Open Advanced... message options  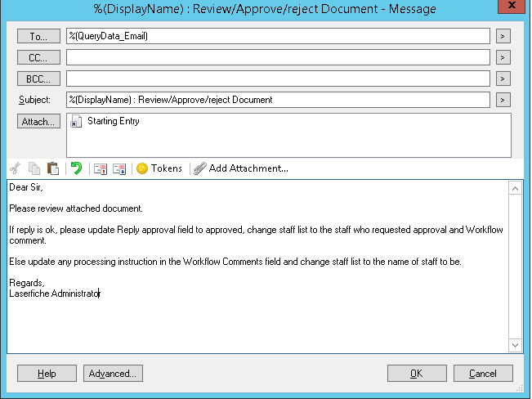coord(113,374)
